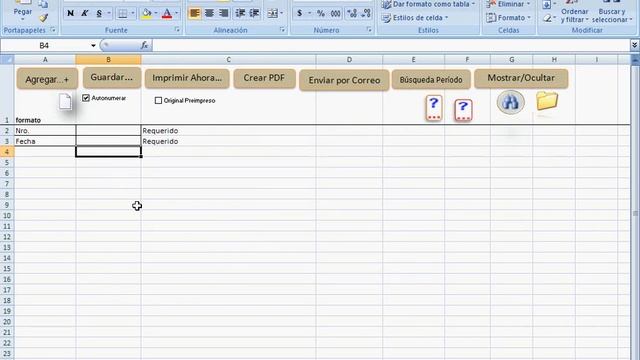Uncheck the Autonumerar checkbox
Viewport: 640px width, 360px height.
click(86, 98)
